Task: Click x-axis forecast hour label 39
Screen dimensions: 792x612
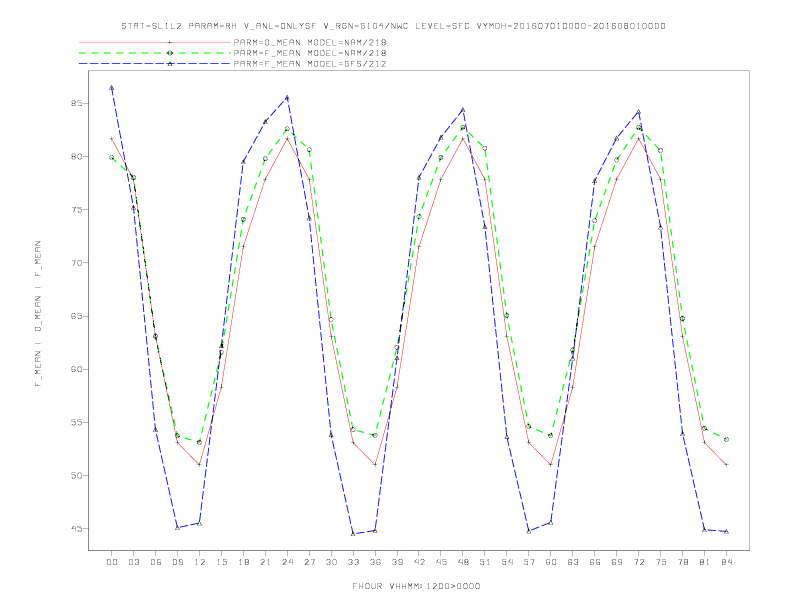Action: [397, 562]
